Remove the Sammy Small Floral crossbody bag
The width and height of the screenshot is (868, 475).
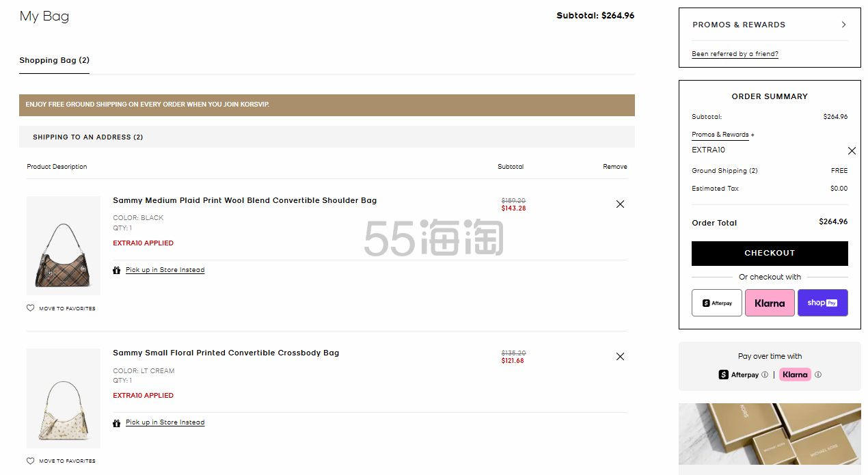pos(620,356)
